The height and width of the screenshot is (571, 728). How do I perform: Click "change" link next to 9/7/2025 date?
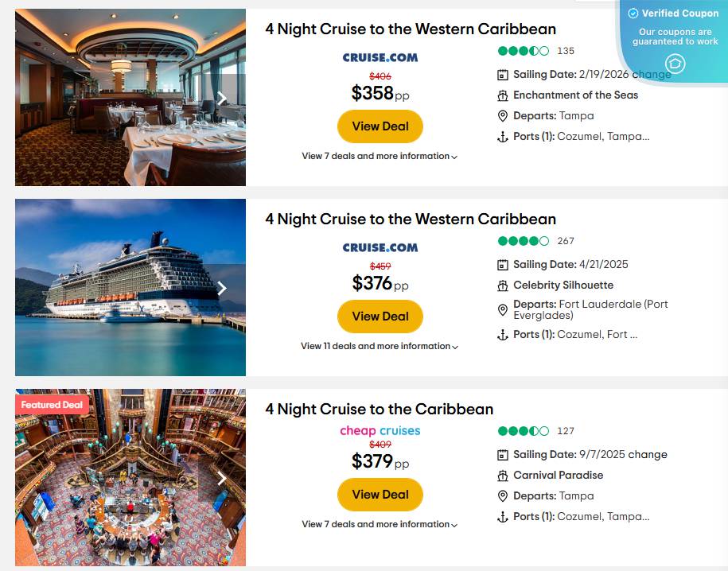[x=650, y=454]
